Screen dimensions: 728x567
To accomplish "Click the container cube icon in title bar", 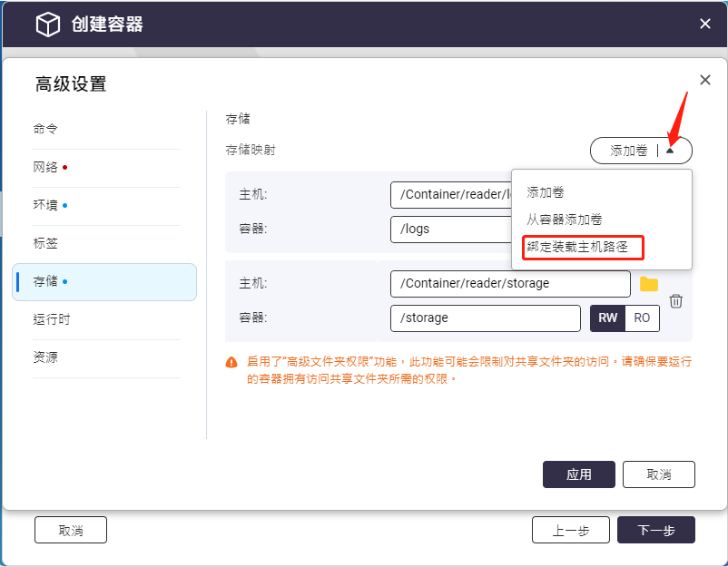I will [48, 24].
